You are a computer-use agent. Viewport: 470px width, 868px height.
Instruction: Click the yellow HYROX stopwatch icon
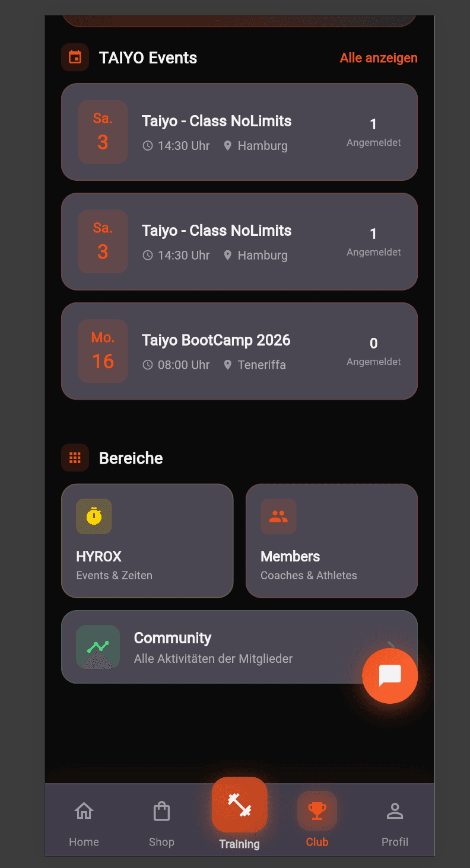(94, 516)
